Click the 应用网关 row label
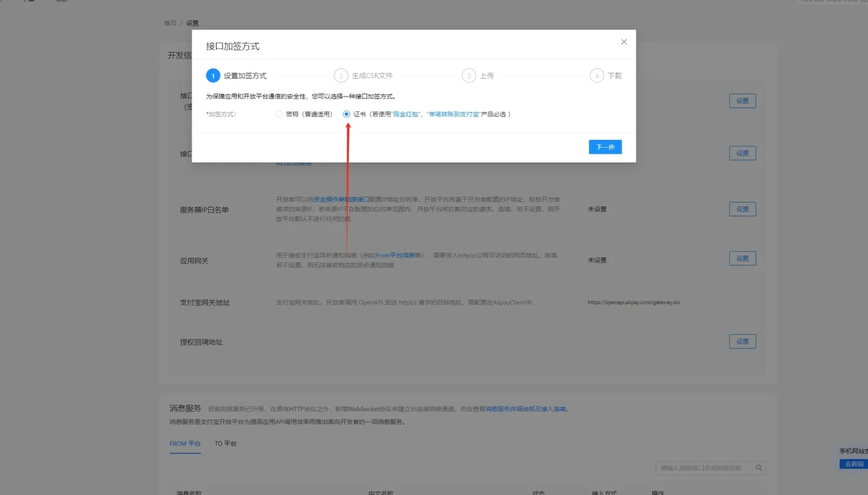 point(194,261)
